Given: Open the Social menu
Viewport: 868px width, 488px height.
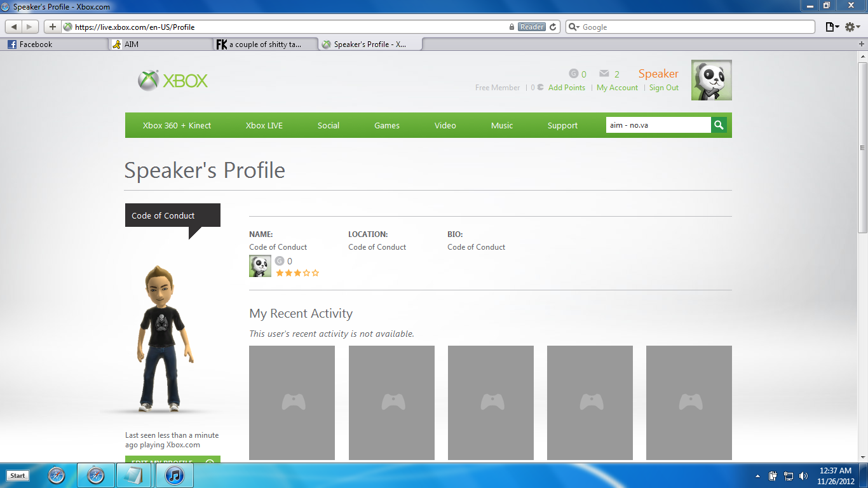Looking at the screenshot, I should pyautogui.click(x=329, y=125).
